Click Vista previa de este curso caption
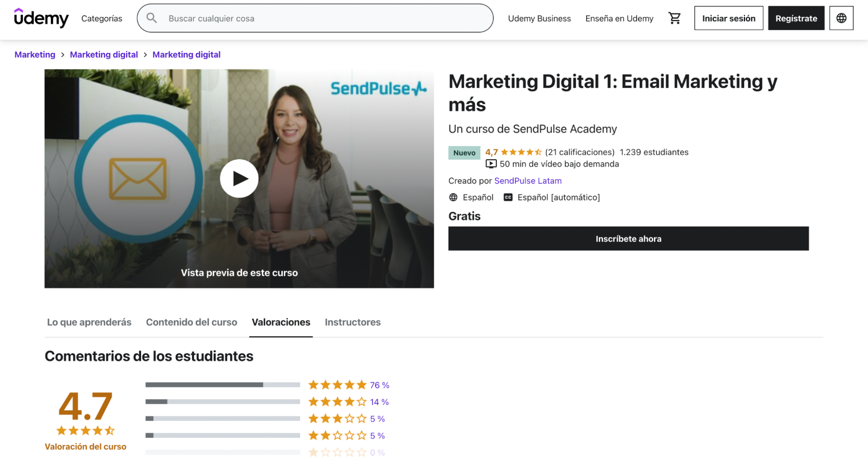This screenshot has width=868, height=475. 239,273
